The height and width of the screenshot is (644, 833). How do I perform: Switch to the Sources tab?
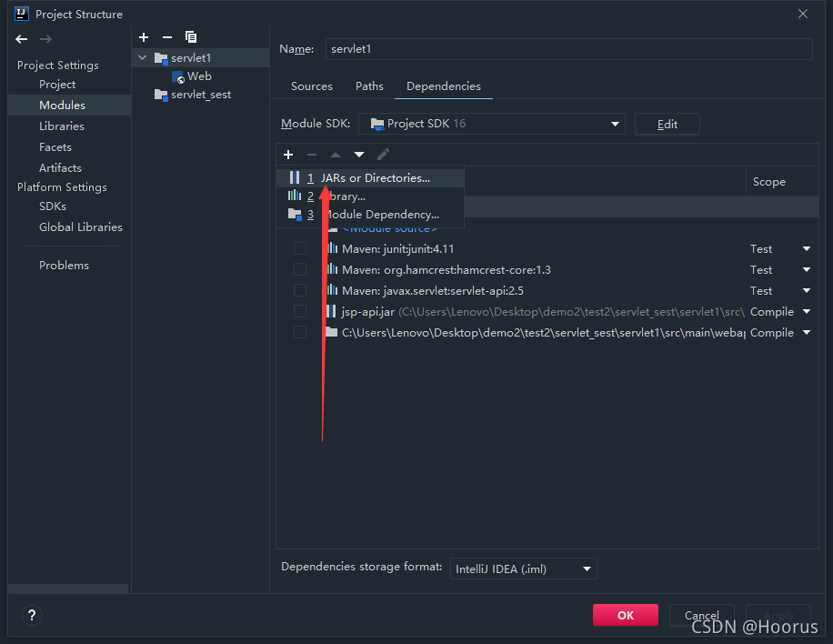[x=312, y=86]
